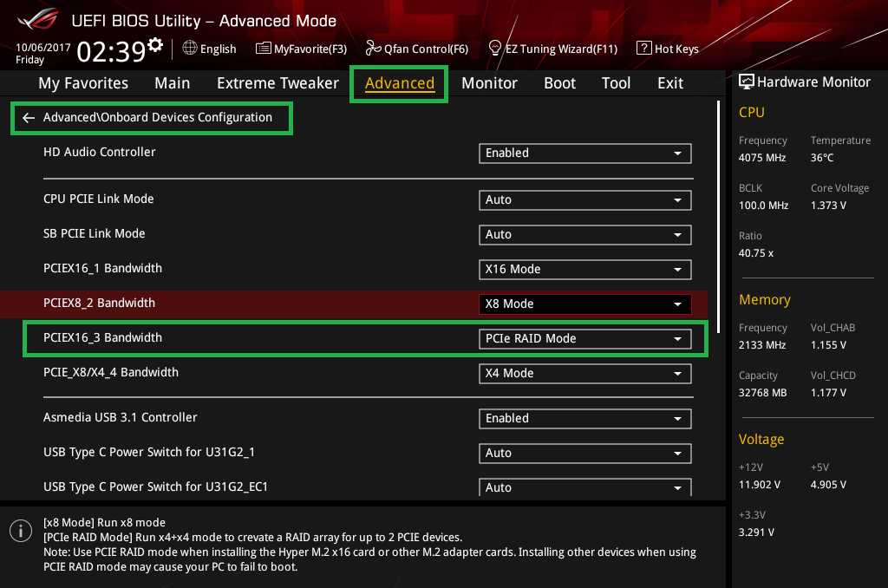
Task: Select the Advanced tab
Action: (399, 83)
